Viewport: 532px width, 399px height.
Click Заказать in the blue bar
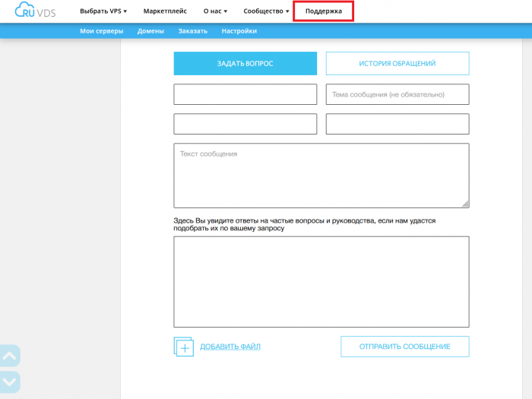click(x=192, y=31)
